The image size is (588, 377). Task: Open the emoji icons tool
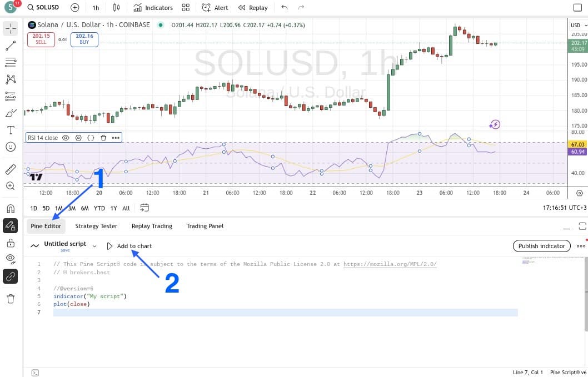pyautogui.click(x=11, y=147)
